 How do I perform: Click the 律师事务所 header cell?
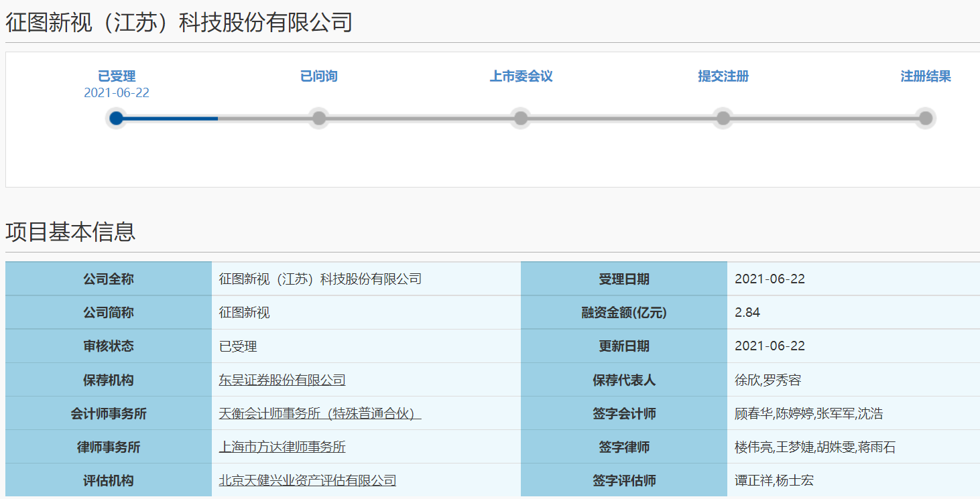(x=109, y=447)
